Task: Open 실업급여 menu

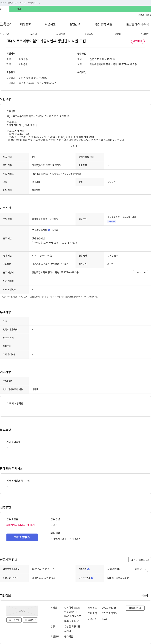Action: tap(75, 24)
